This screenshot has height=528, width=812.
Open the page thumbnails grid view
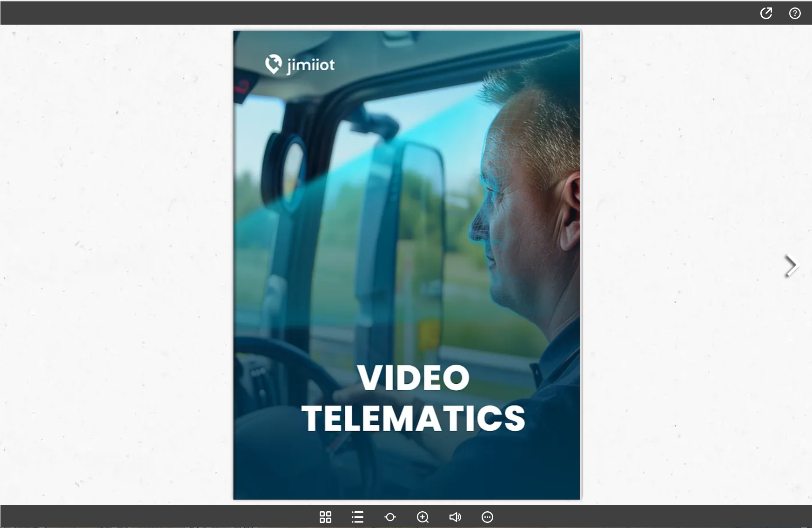[325, 517]
